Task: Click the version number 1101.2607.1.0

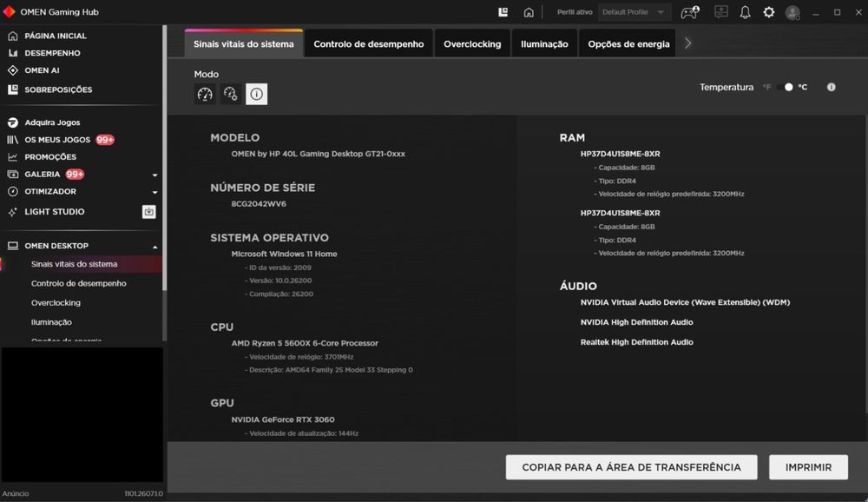Action: click(x=144, y=493)
